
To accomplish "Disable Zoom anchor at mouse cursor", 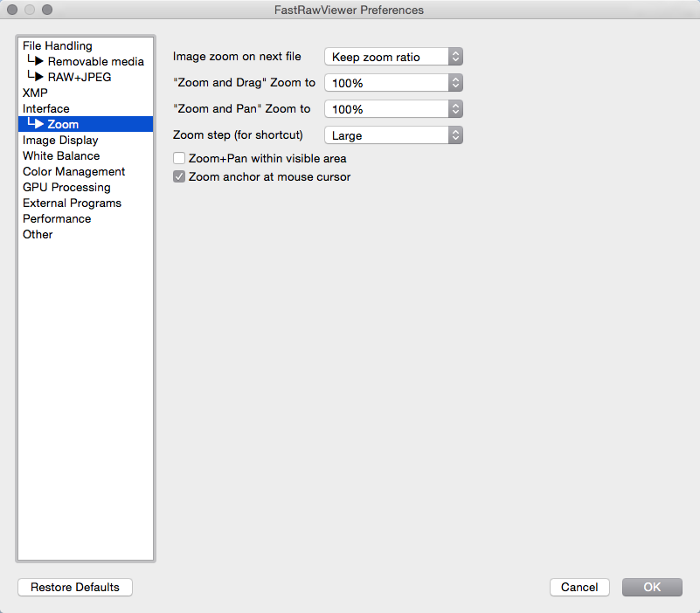I will [x=179, y=176].
